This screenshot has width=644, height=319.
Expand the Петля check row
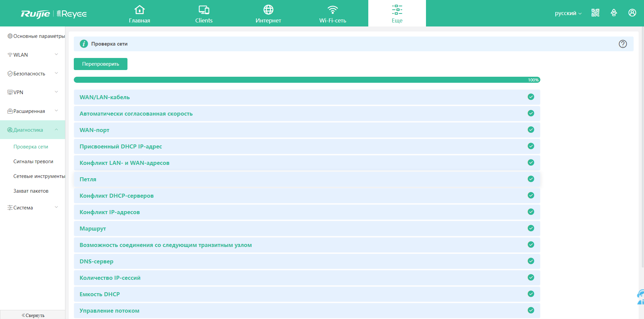point(307,179)
